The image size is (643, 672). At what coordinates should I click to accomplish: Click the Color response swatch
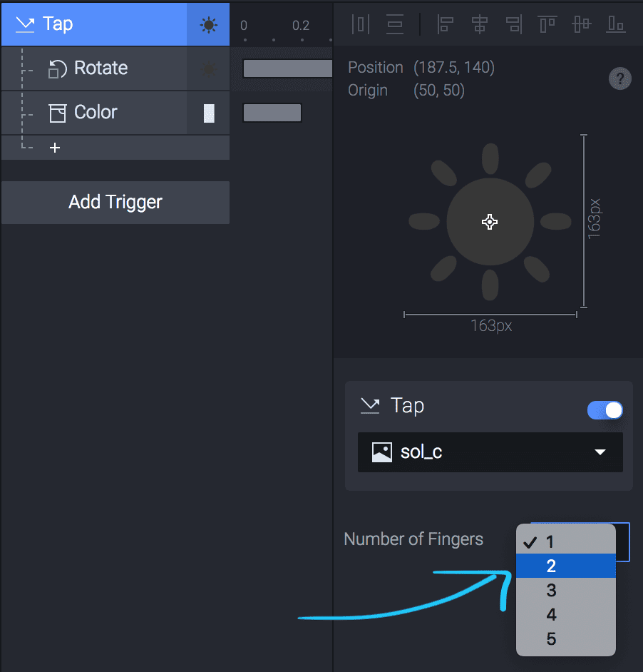(209, 113)
